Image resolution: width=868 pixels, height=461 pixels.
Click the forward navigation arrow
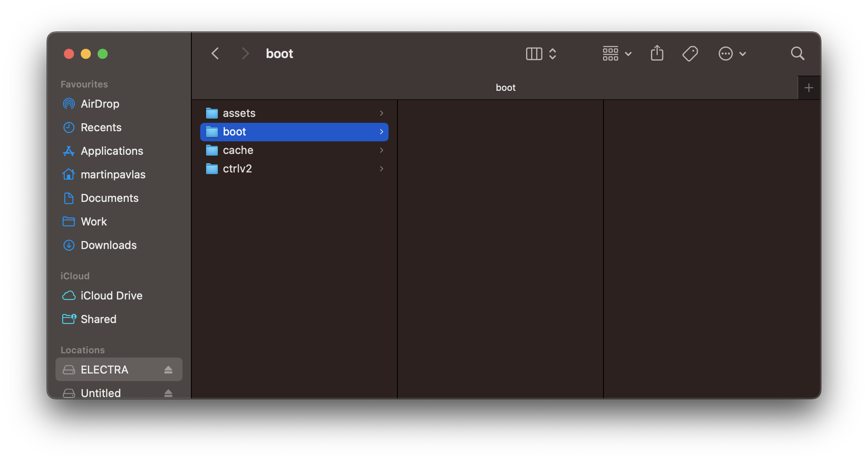[x=245, y=53]
